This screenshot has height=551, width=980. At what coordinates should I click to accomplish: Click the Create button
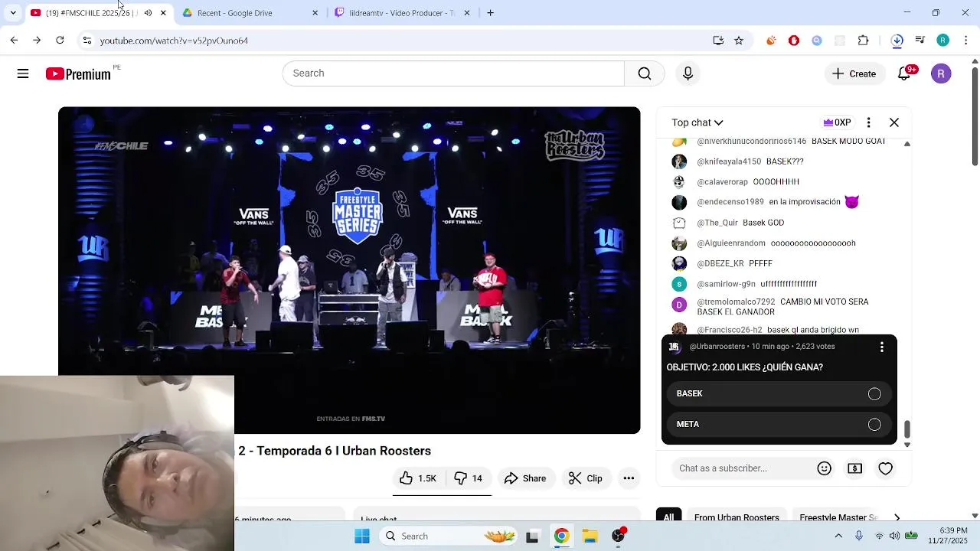854,73
